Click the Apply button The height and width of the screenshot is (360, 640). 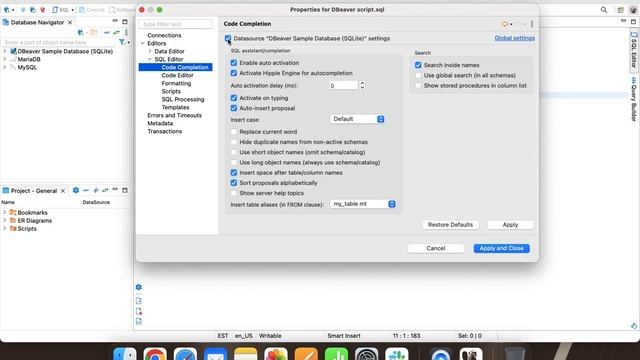[510, 225]
